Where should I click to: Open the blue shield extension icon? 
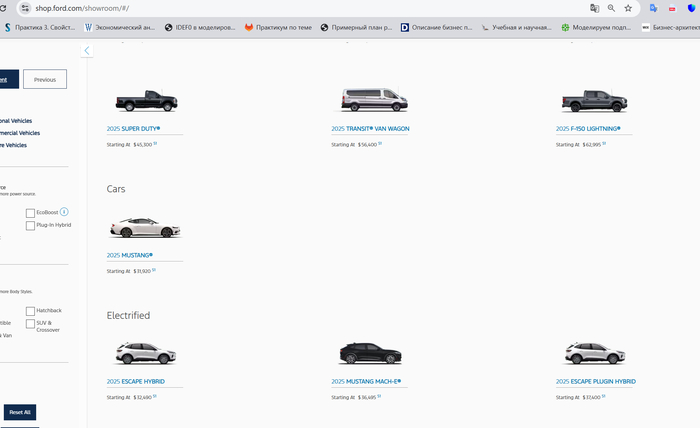pyautogui.click(x=691, y=8)
